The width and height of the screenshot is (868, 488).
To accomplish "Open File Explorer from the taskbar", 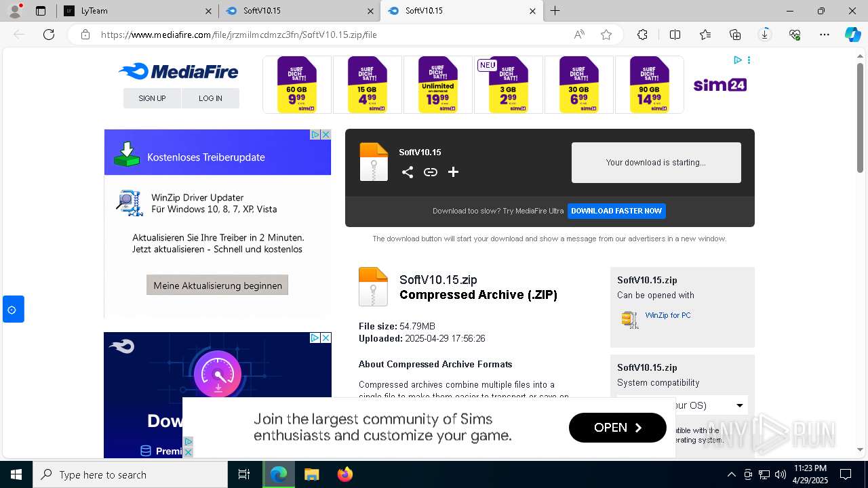I will coord(312,474).
